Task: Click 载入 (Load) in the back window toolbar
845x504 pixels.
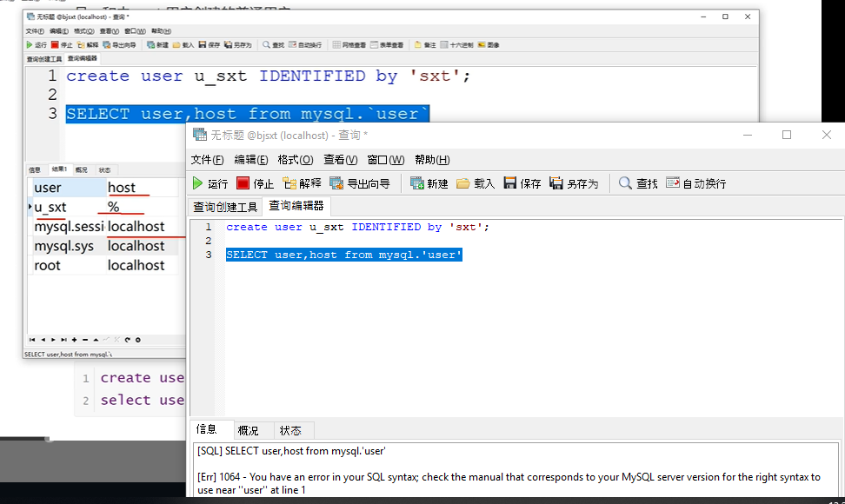Action: pyautogui.click(x=183, y=44)
